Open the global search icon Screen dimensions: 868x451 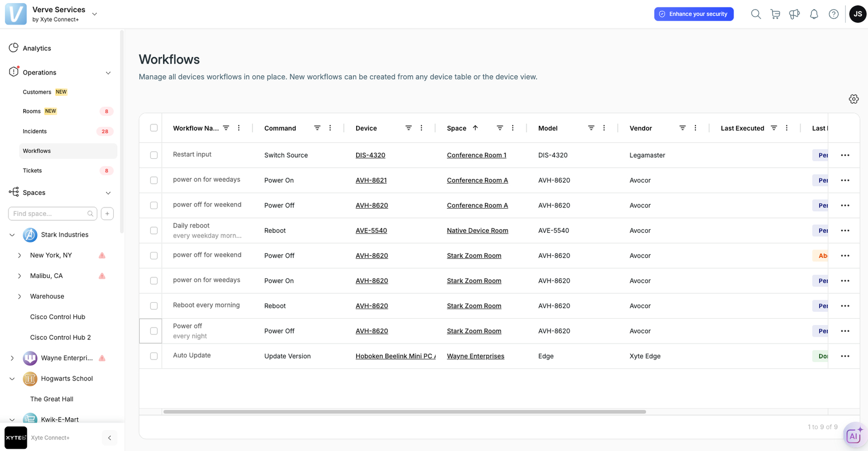(756, 14)
